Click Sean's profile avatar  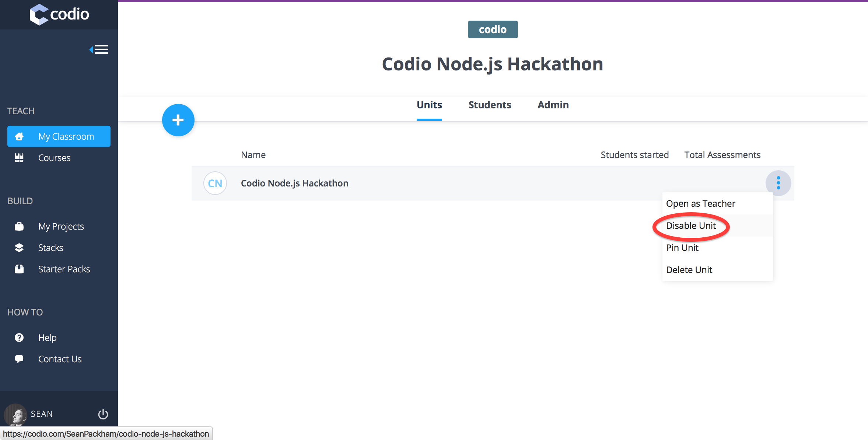[15, 415]
